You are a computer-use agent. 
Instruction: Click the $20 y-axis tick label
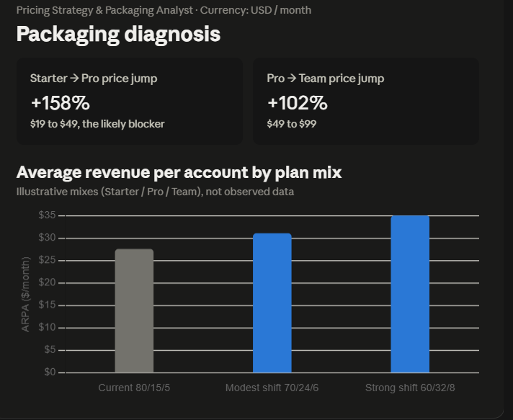47,282
